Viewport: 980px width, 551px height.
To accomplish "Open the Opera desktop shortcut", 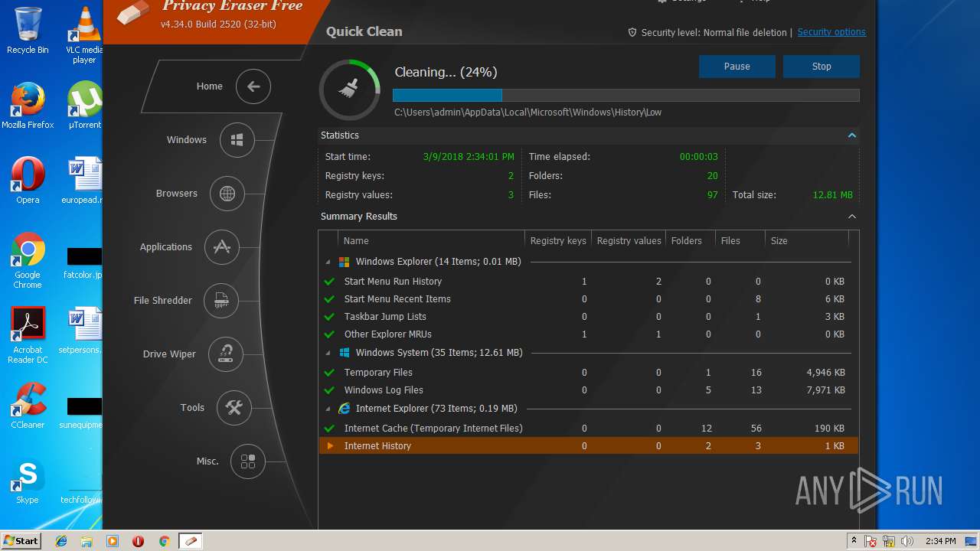I will point(28,181).
